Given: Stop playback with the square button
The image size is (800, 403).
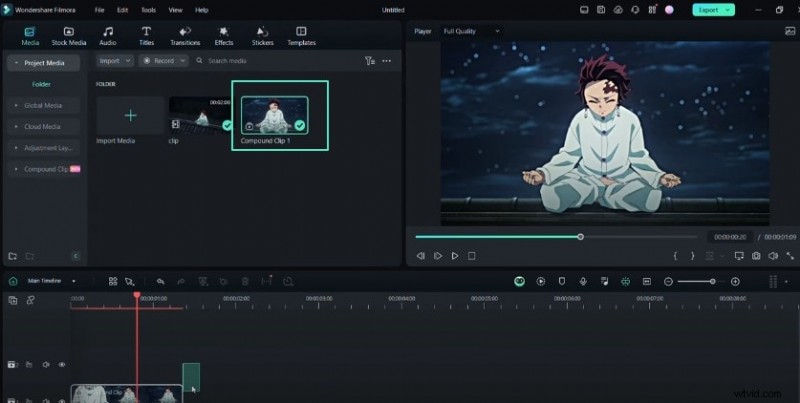Looking at the screenshot, I should coord(471,256).
